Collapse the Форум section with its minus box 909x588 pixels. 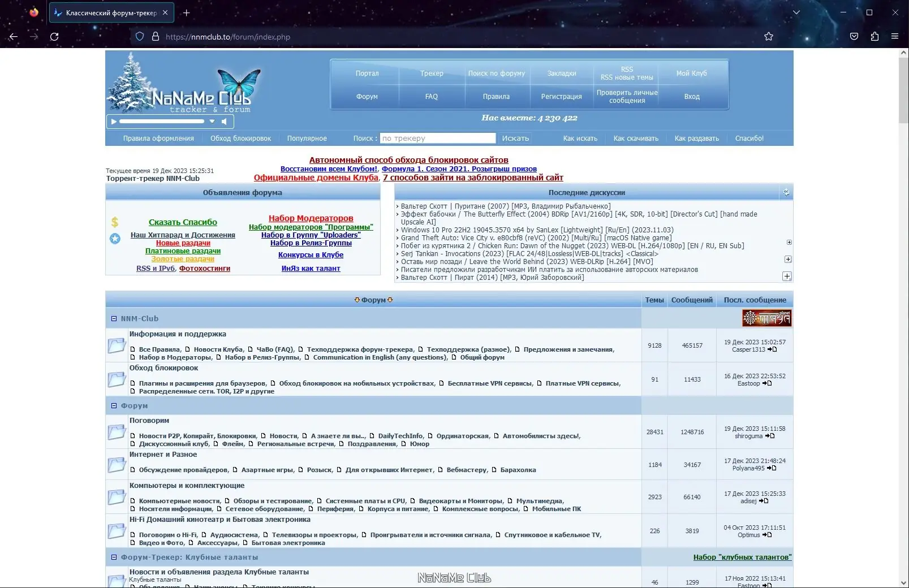pyautogui.click(x=114, y=405)
